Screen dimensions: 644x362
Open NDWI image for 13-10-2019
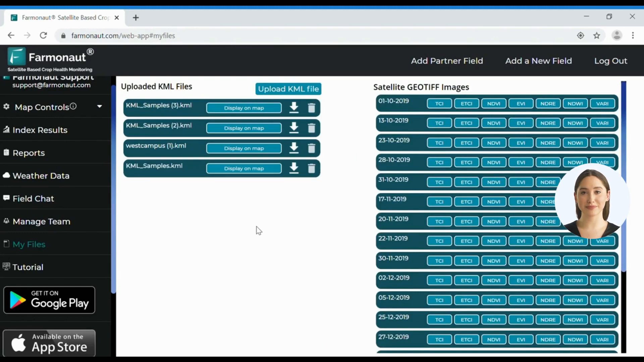pyautogui.click(x=575, y=123)
